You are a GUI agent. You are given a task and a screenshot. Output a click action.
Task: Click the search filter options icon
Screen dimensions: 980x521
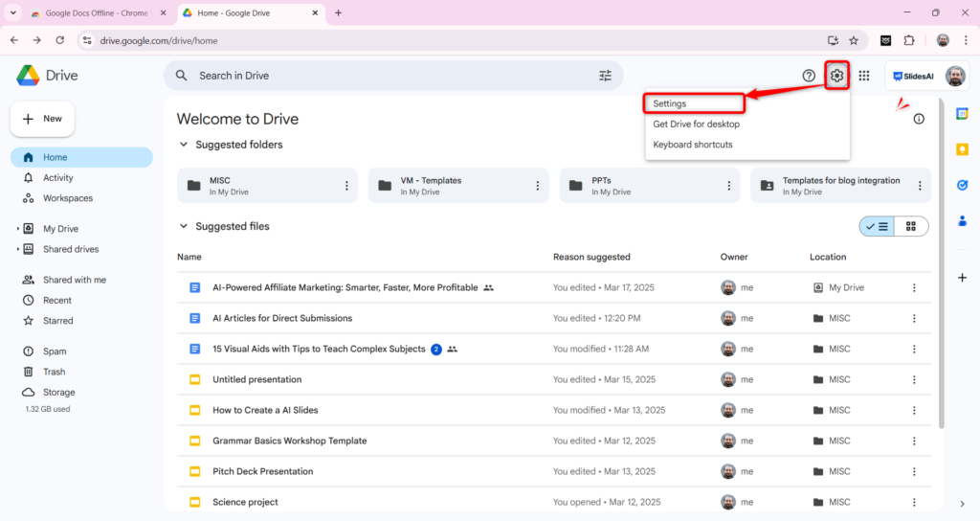coord(605,76)
